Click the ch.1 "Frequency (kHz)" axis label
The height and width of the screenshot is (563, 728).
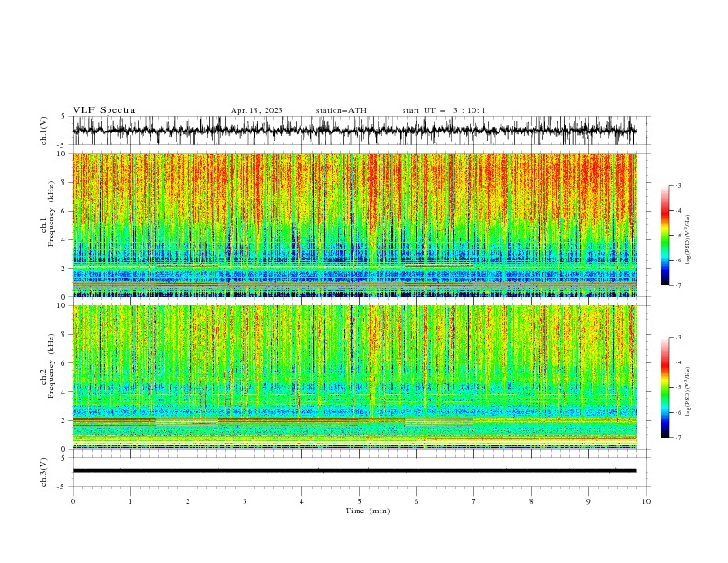[x=51, y=213]
